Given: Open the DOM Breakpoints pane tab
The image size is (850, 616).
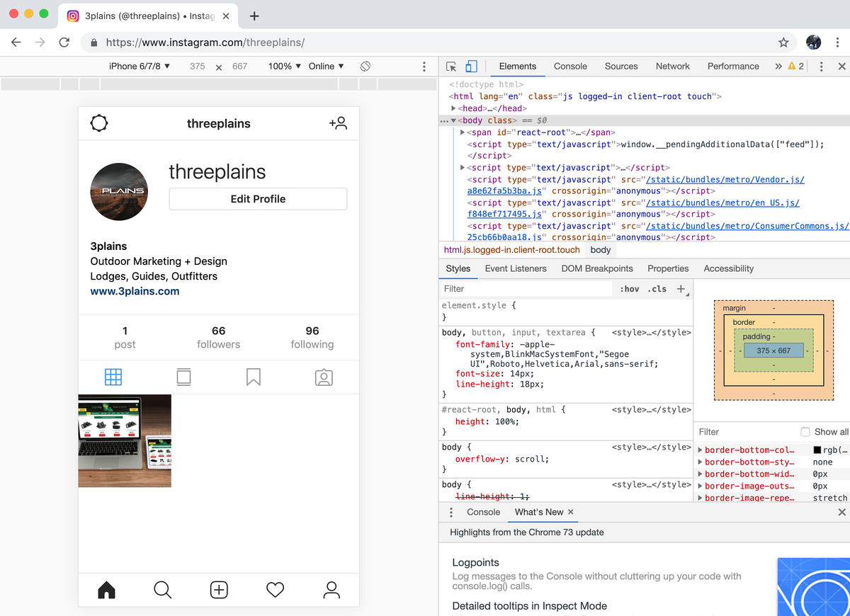Looking at the screenshot, I should tap(597, 268).
